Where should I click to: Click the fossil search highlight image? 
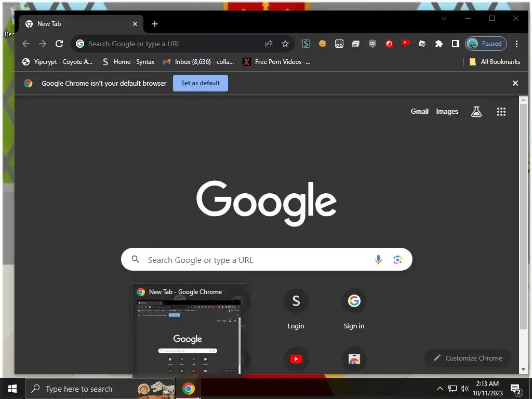[156, 389]
